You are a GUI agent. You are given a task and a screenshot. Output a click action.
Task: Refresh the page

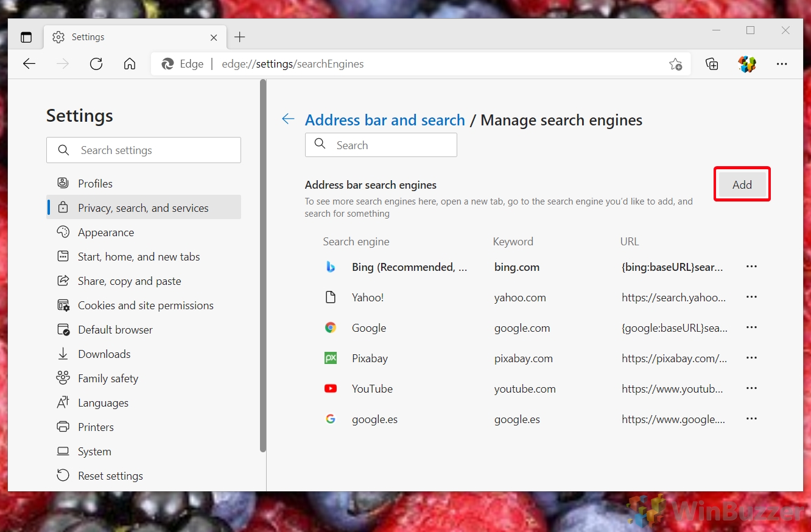[x=96, y=64]
